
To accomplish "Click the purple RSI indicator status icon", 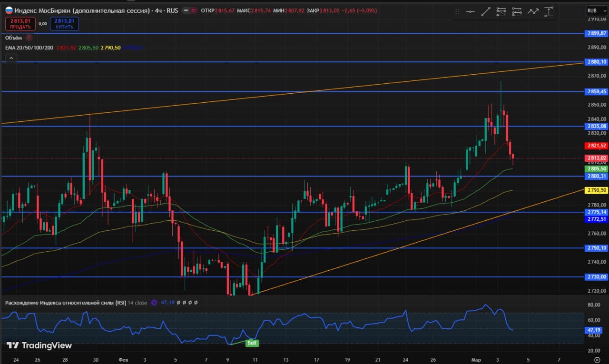I will click(x=154, y=302).
